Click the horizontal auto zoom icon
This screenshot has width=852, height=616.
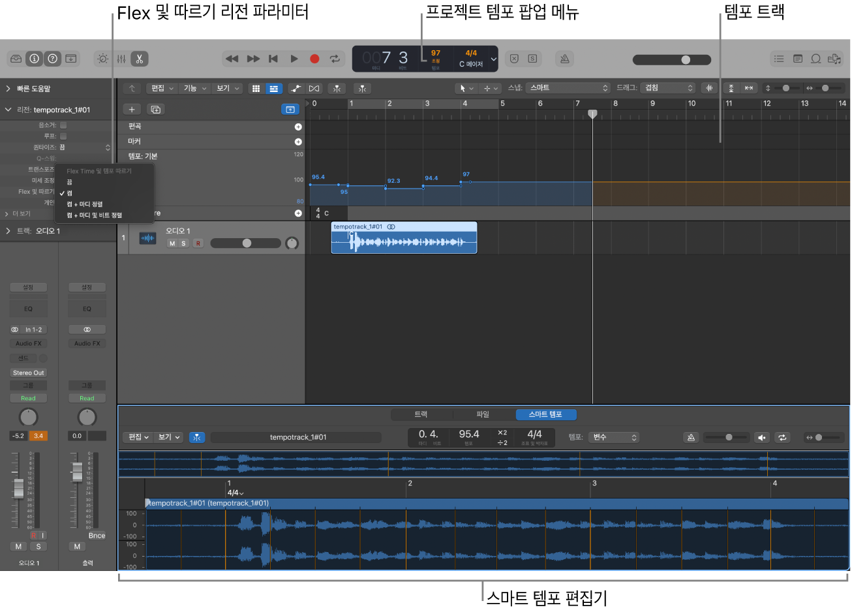749,88
